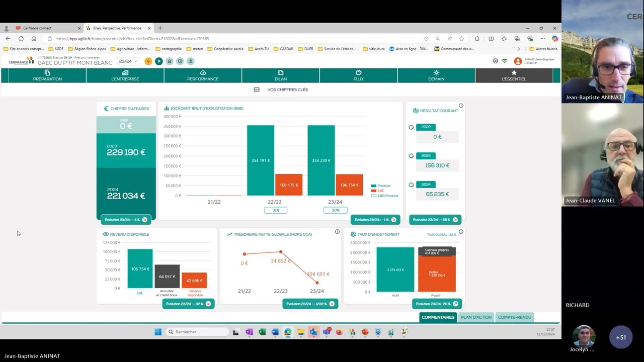The height and width of the screenshot is (362, 644).
Task: Click the EBE/Produits legend swatch
Action: (373, 196)
